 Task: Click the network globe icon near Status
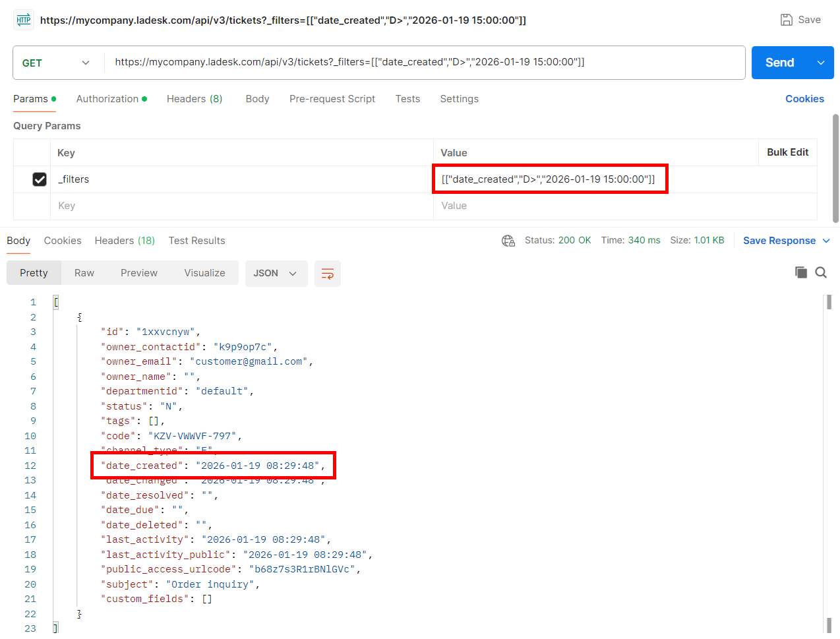pyautogui.click(x=508, y=241)
